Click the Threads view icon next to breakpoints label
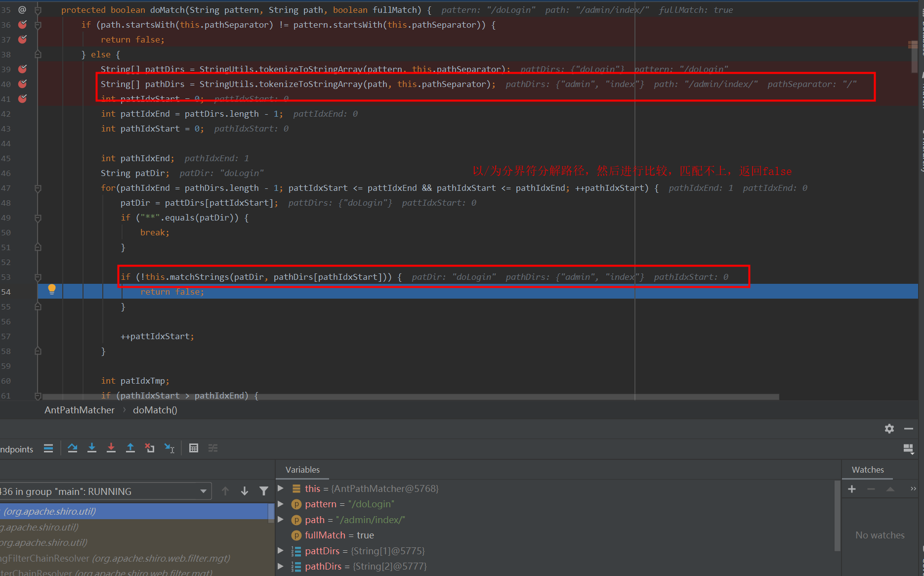This screenshot has height=576, width=924. [x=48, y=448]
